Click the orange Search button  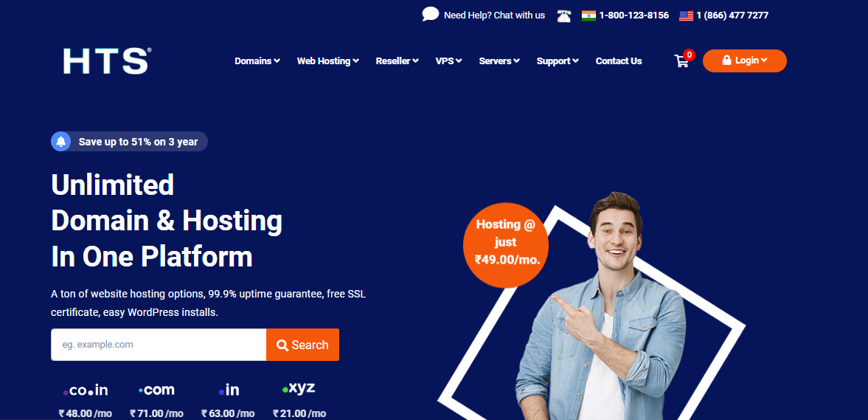tap(303, 345)
